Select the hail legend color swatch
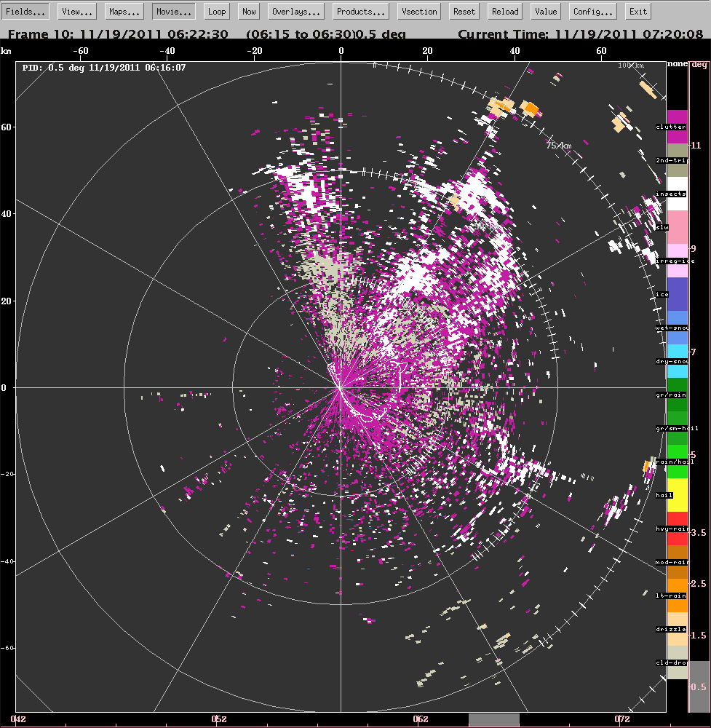Image resolution: width=711 pixels, height=728 pixels. tap(678, 494)
